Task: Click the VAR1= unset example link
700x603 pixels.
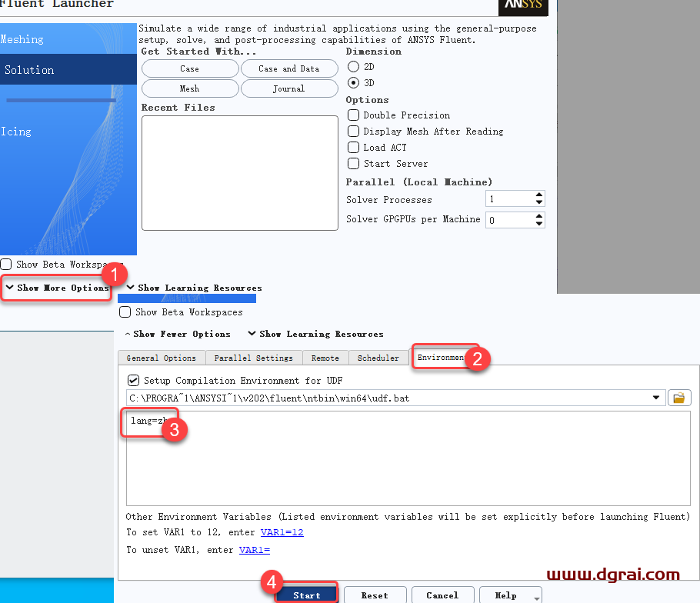Action: [x=254, y=550]
